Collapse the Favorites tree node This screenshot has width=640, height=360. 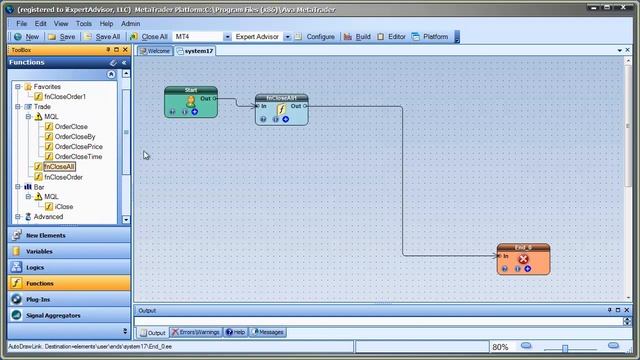click(18, 87)
